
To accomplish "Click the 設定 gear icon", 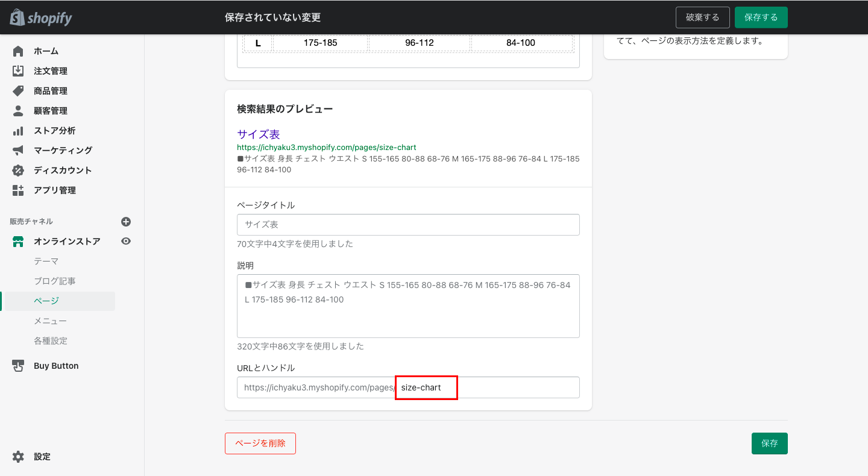I will coord(18,457).
